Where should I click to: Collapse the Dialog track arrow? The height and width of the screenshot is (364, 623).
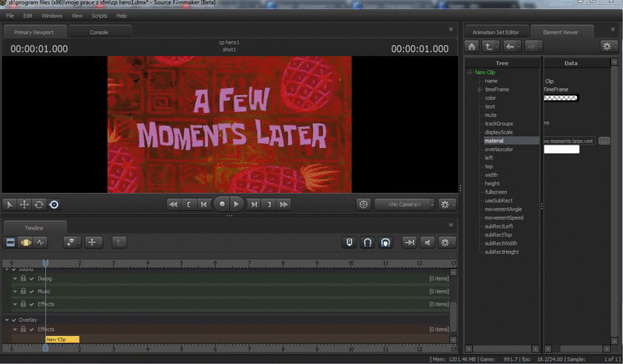pos(15,278)
